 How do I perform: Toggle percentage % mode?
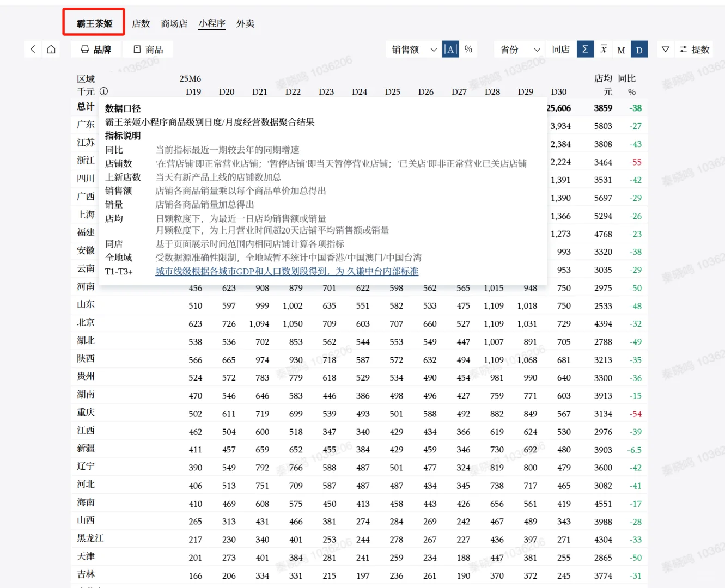click(x=468, y=50)
